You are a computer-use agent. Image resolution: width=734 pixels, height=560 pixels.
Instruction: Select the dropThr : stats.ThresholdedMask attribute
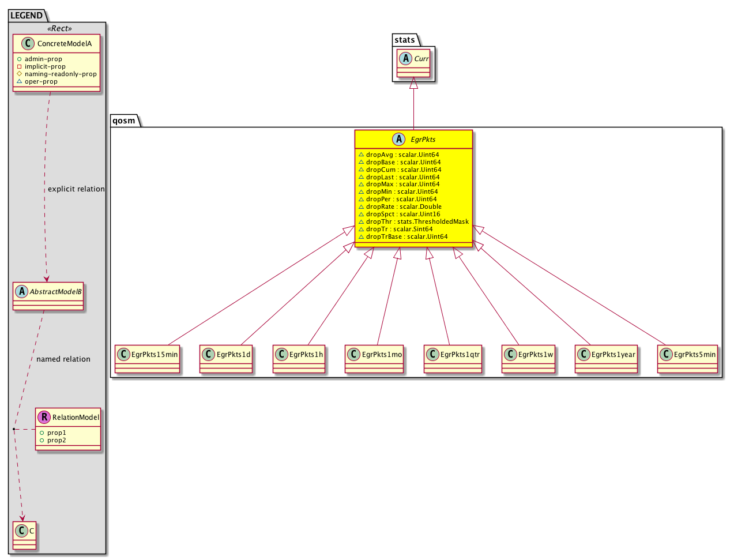[x=417, y=221]
